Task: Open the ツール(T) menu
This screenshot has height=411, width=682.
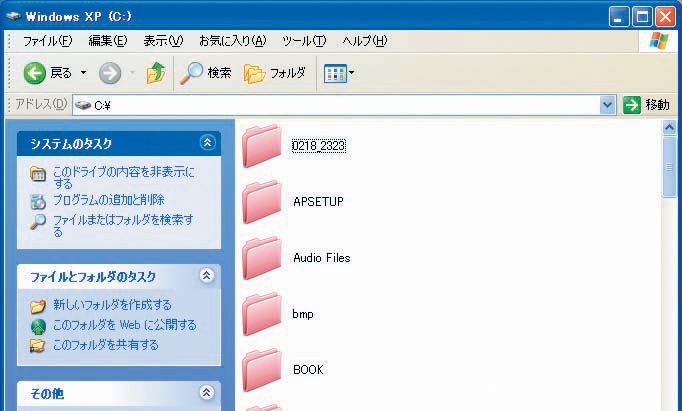Action: click(x=304, y=41)
